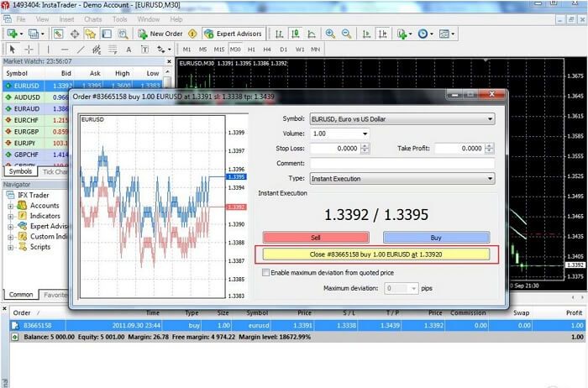The height and width of the screenshot is (388, 588).
Task: Switch chart to line chart icon
Action: point(312,34)
